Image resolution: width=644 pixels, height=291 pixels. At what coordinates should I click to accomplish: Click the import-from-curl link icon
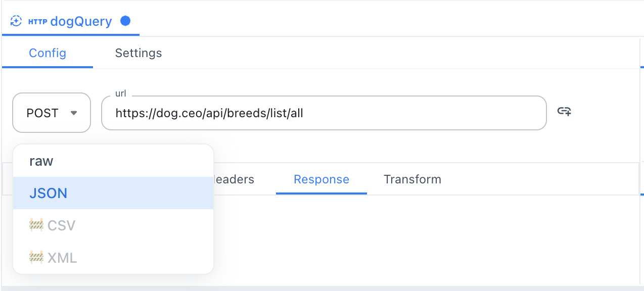(565, 112)
